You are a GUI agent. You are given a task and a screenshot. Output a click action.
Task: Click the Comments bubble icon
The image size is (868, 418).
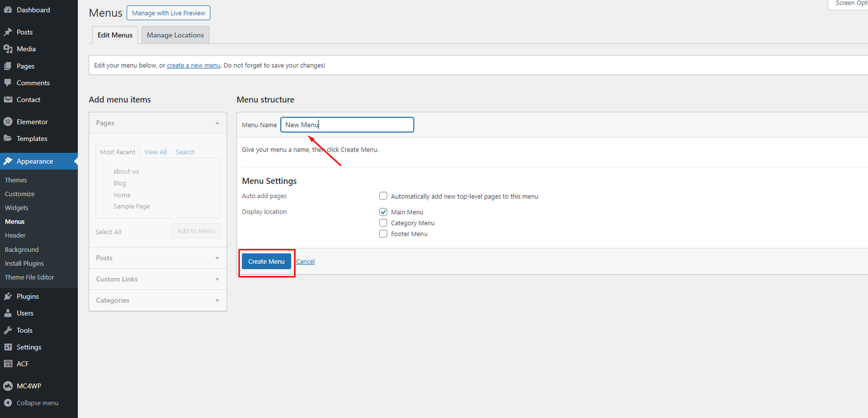click(8, 83)
